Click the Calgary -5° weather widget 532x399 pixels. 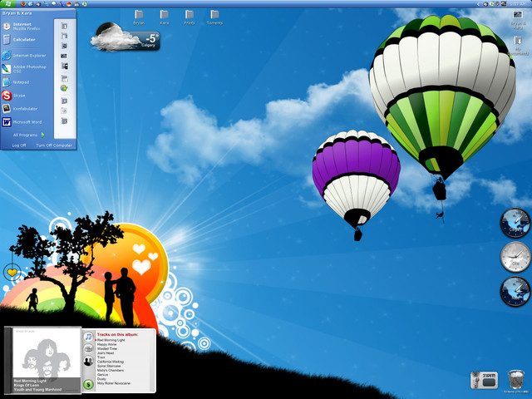point(125,37)
